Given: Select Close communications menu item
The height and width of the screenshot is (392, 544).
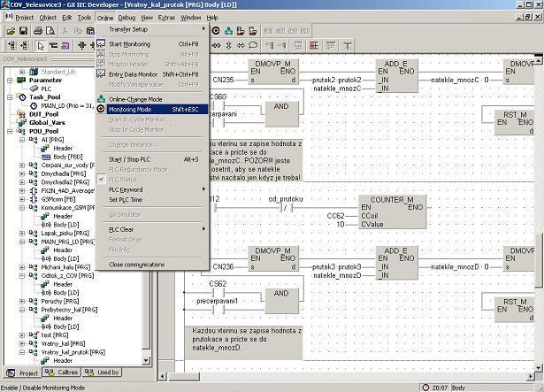Looking at the screenshot, I should (x=153, y=265).
